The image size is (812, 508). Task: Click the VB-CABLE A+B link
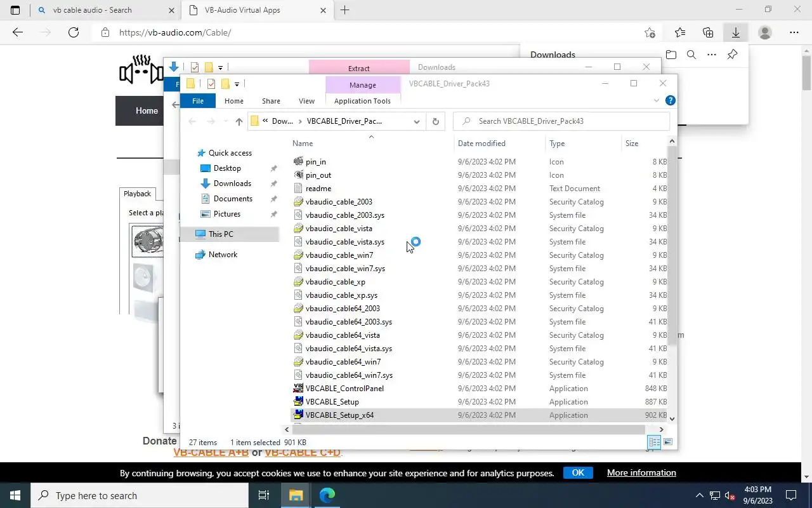(211, 452)
